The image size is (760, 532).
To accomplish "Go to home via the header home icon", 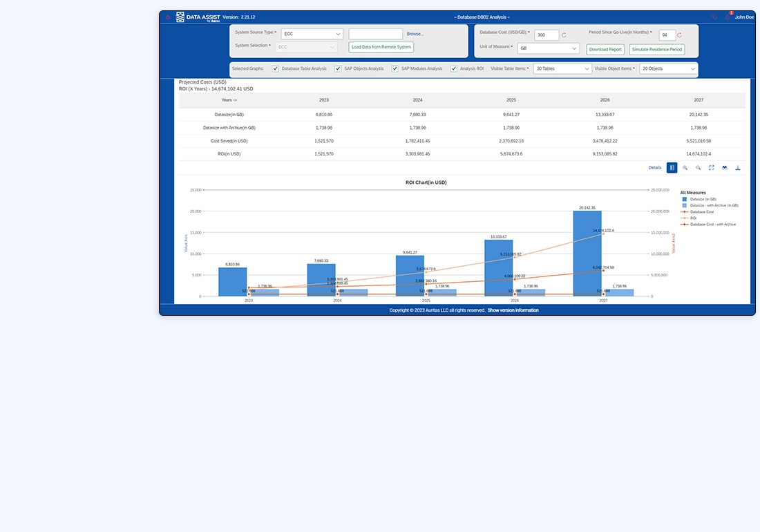I will point(168,17).
